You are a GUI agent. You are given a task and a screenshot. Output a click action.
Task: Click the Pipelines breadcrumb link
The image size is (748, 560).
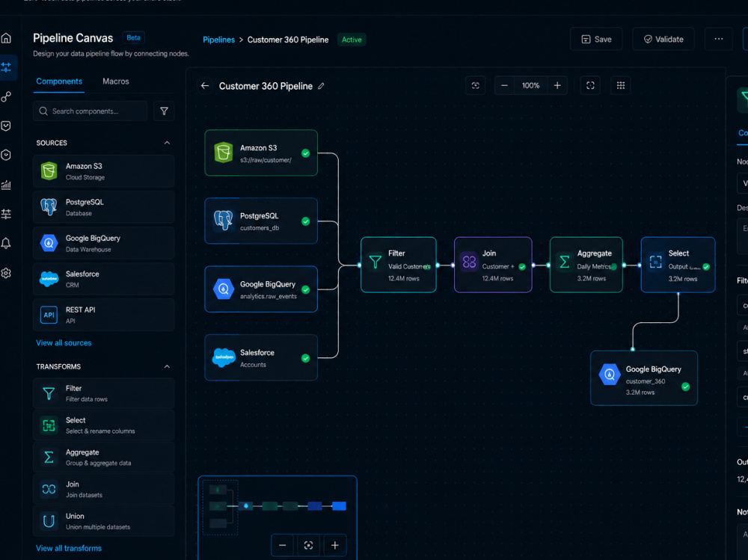[x=219, y=40]
